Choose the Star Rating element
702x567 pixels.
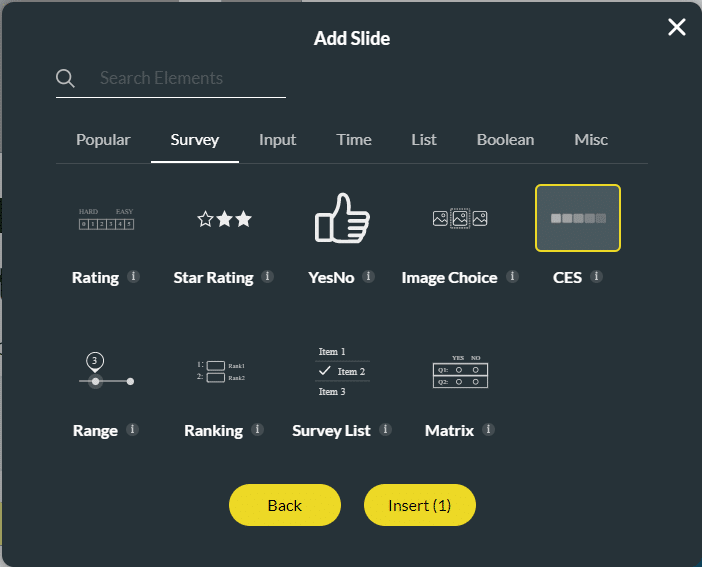[x=224, y=219]
